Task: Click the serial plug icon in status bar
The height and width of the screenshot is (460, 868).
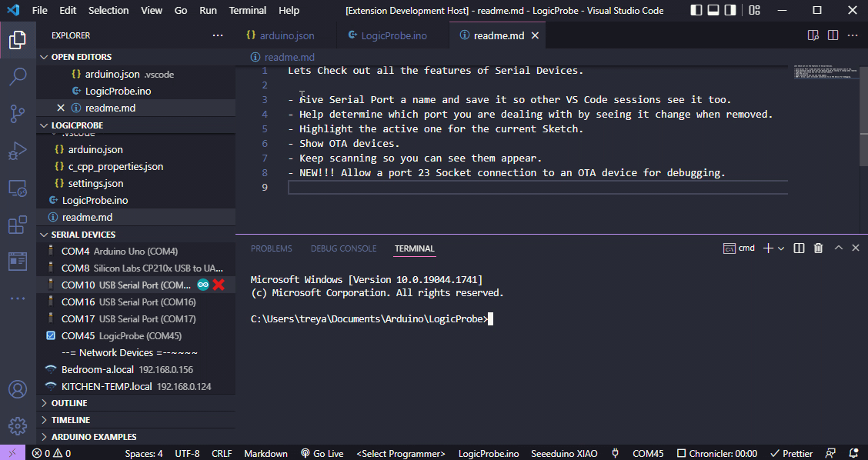Action: (x=615, y=453)
